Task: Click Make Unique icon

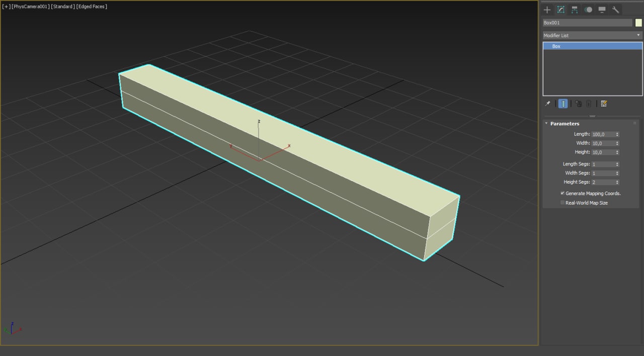Action: [579, 104]
